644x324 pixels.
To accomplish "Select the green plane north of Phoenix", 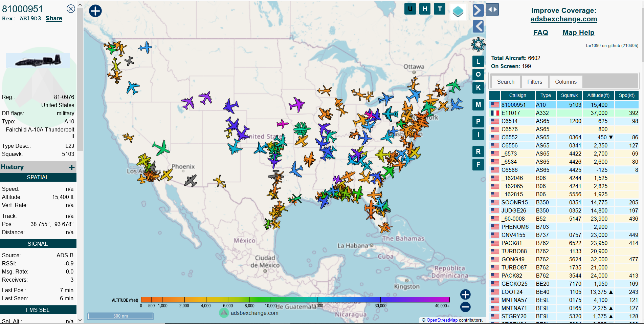I will (161, 148).
